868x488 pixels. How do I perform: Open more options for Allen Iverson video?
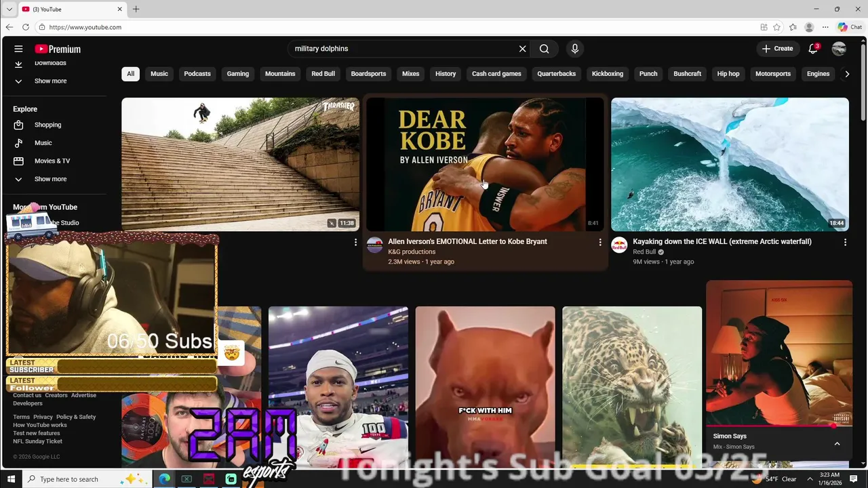599,242
